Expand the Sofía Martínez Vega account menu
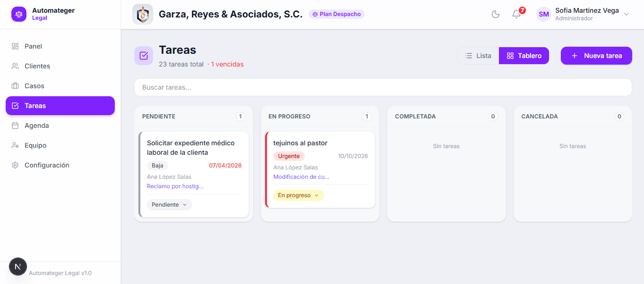Image resolution: width=644 pixels, height=284 pixels. [586, 14]
